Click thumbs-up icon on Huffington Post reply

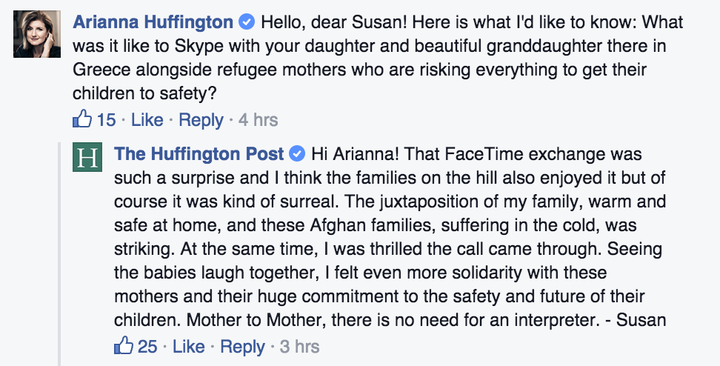(124, 345)
